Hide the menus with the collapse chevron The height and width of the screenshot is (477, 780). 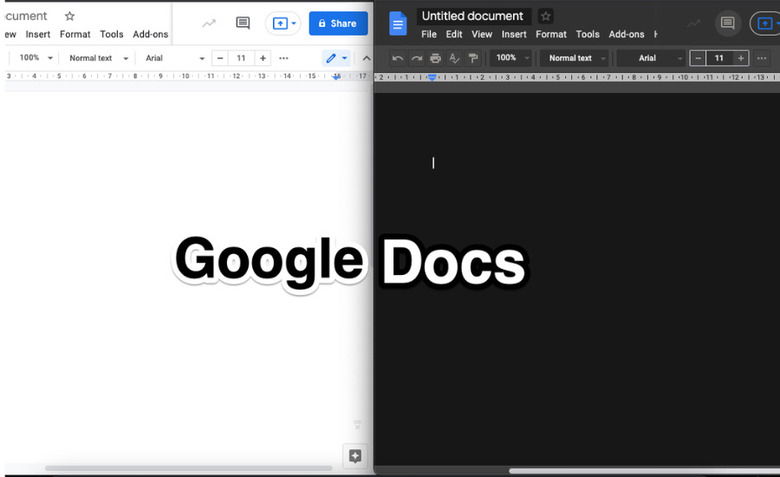coord(365,58)
